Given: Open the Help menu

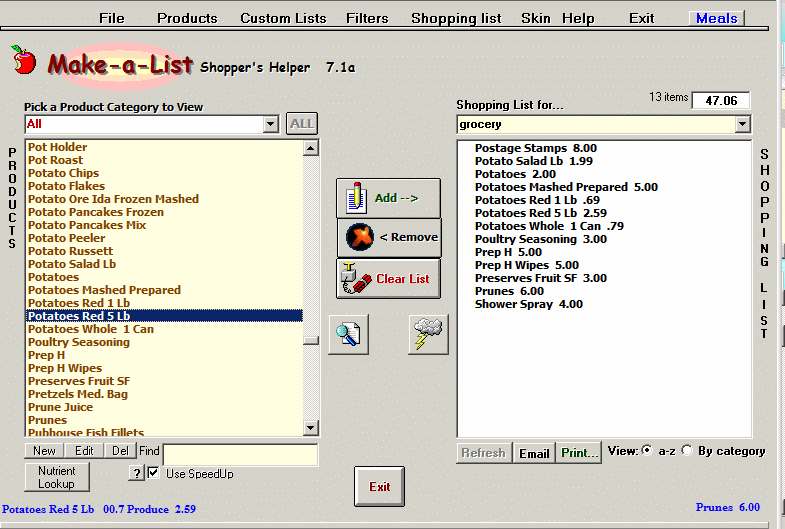Looking at the screenshot, I should pos(578,19).
